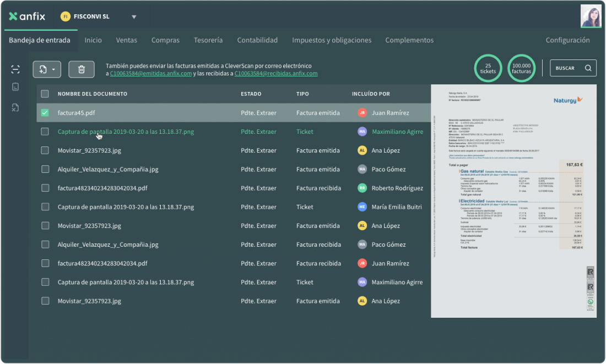Expand the FISCONVI SL company dropdown arrow
606x364 pixels.
click(x=134, y=17)
